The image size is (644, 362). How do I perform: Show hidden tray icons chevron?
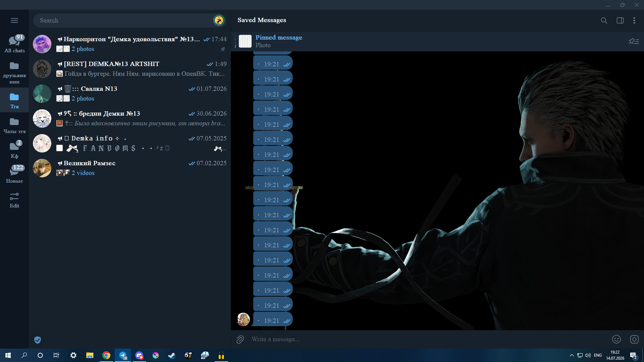coord(572,355)
